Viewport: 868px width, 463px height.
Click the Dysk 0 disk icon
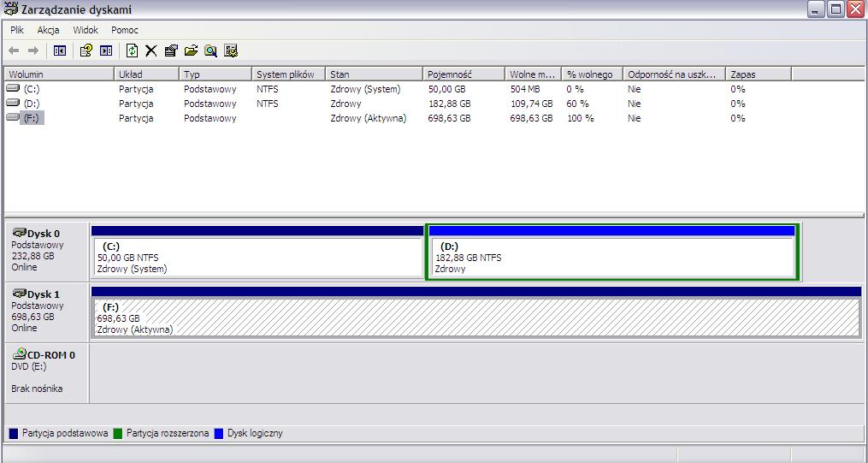pyautogui.click(x=19, y=233)
